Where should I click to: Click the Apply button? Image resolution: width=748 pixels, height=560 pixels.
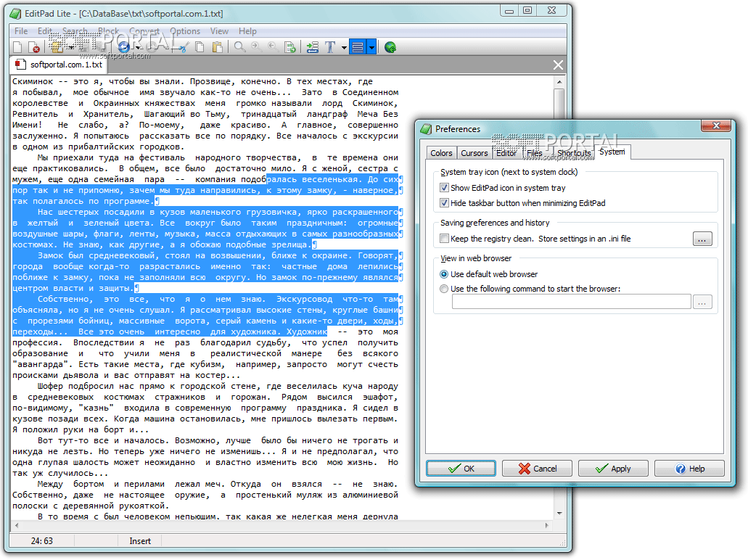pos(613,469)
